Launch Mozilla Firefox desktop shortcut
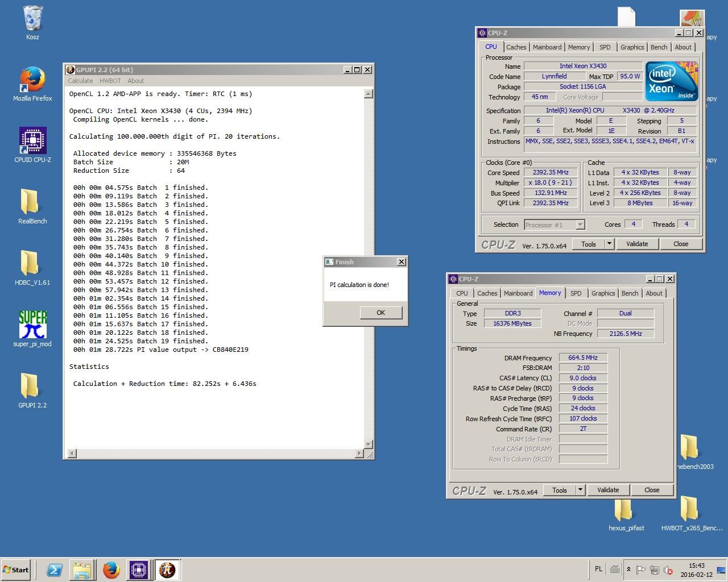Screen dimensions: 728x582 (x=32, y=84)
